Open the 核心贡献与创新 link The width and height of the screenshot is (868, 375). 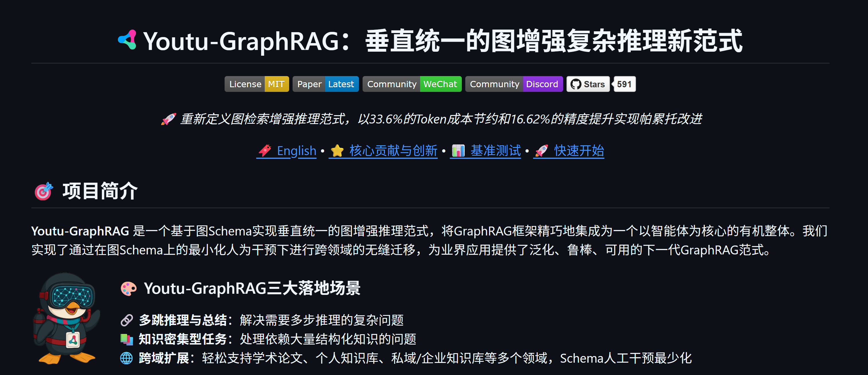point(394,151)
